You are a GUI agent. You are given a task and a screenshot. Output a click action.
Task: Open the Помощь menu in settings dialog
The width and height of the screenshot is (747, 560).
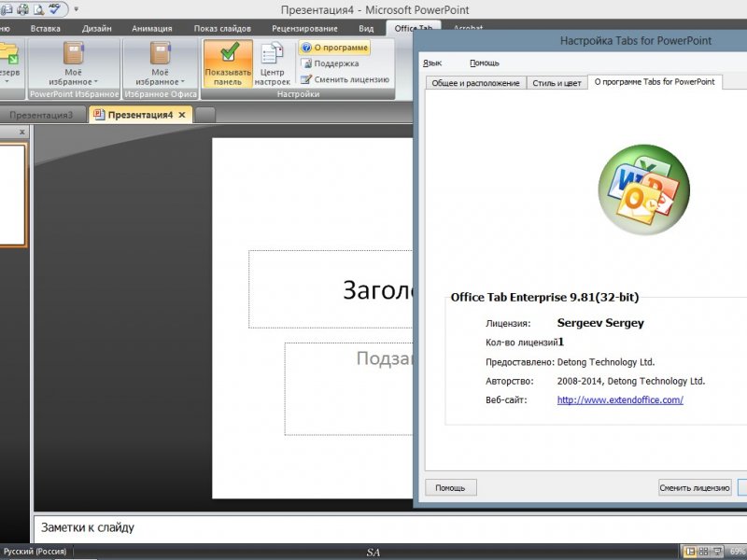pos(484,63)
